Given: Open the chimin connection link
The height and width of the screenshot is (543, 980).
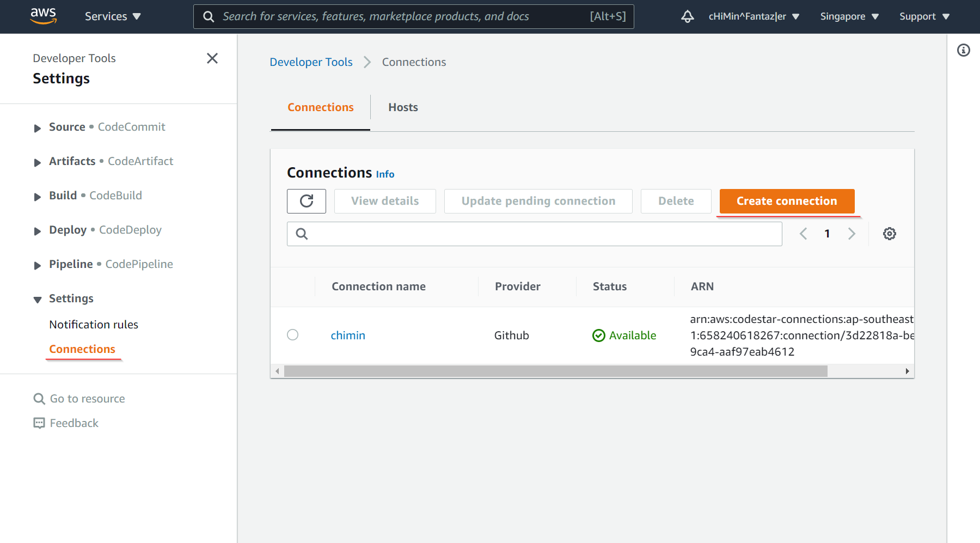Looking at the screenshot, I should coord(348,335).
